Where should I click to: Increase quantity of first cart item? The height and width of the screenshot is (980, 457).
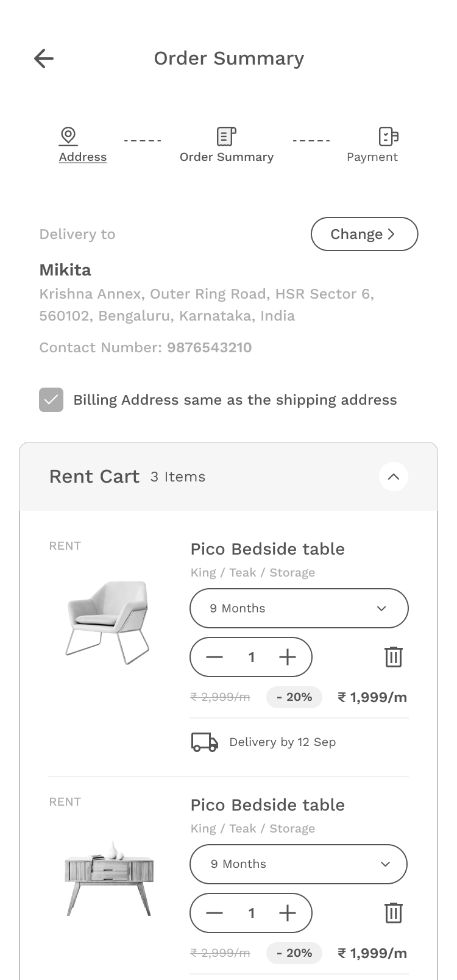click(x=287, y=657)
